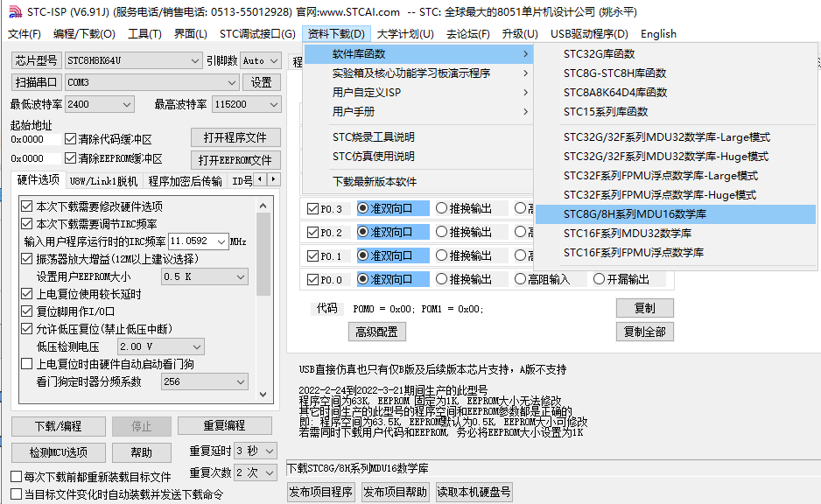This screenshot has height=504, width=821.
Task: Open IRC frequency 11.0592 dropdown
Action: (x=221, y=241)
